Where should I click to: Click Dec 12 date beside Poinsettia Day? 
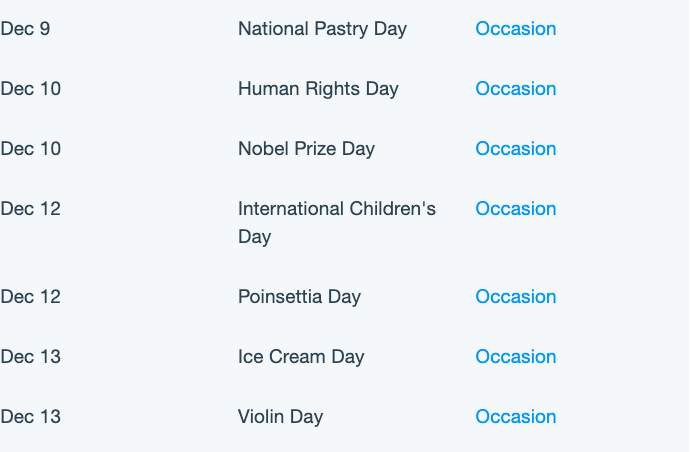(30, 297)
